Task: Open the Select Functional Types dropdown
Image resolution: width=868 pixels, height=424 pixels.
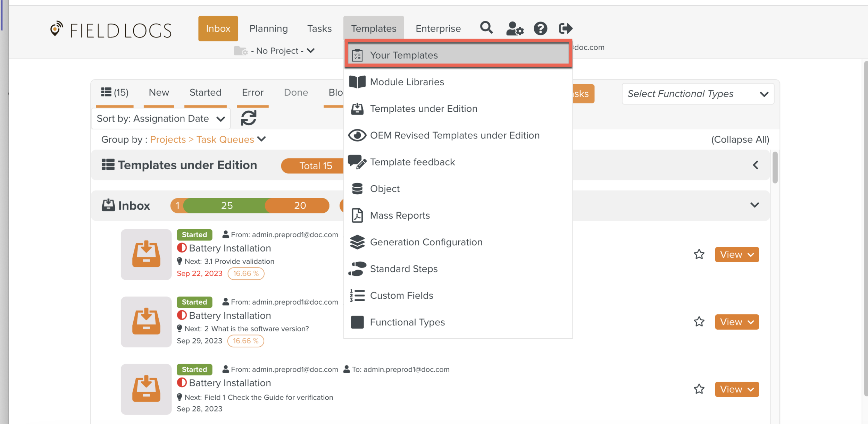Action: coord(698,94)
